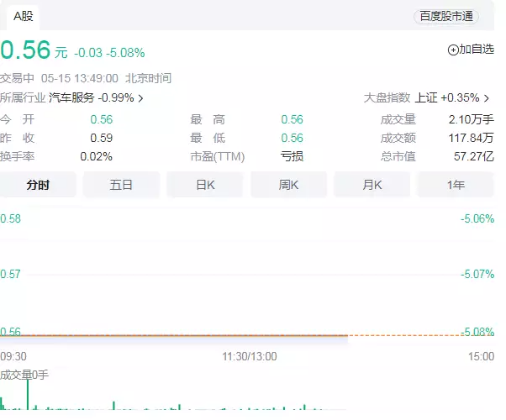
Task: Click the tallest green volume bar
Action: pos(28,394)
